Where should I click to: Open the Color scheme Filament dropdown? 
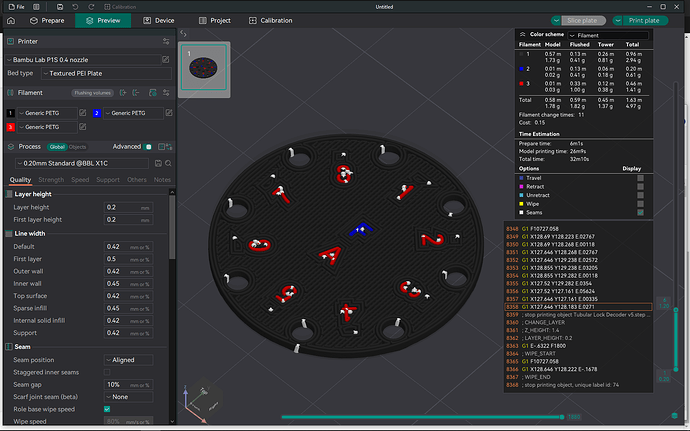coord(608,35)
